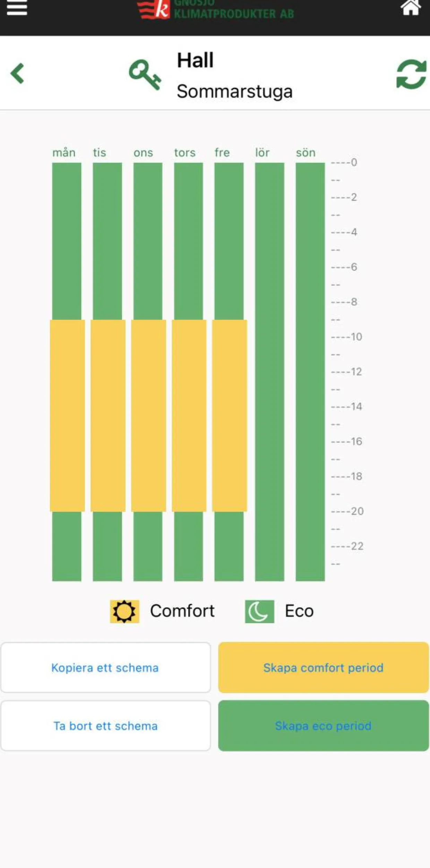Open the hamburger menu
Viewport: 430px width, 868px height.
(17, 8)
